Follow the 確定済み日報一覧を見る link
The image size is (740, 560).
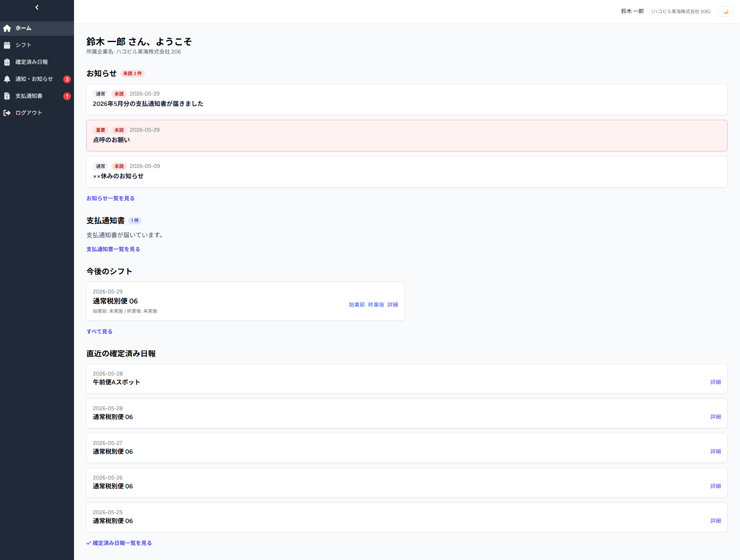[x=119, y=543]
